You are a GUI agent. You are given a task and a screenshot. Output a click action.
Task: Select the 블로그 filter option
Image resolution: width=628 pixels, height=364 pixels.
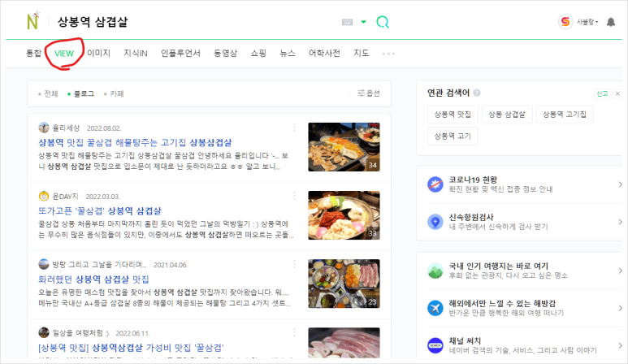81,93
